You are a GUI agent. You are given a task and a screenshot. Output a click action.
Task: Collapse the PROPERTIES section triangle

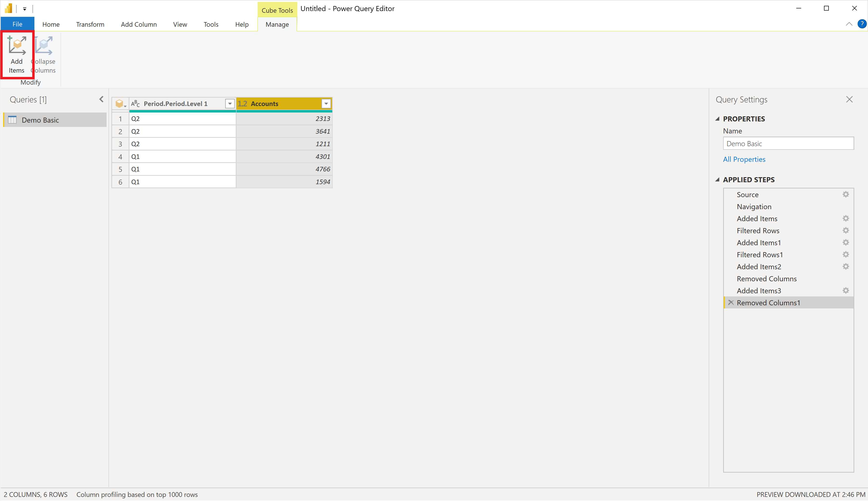(x=718, y=119)
